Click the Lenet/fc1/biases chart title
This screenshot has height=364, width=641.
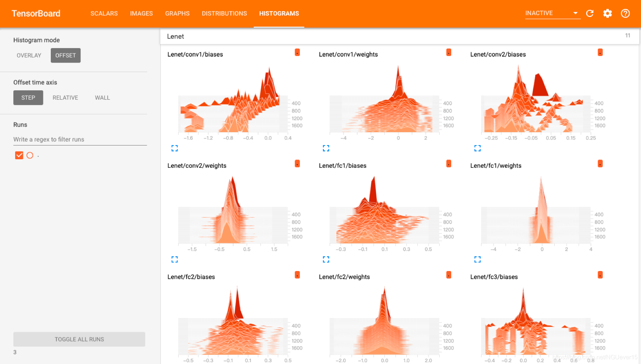[343, 166]
